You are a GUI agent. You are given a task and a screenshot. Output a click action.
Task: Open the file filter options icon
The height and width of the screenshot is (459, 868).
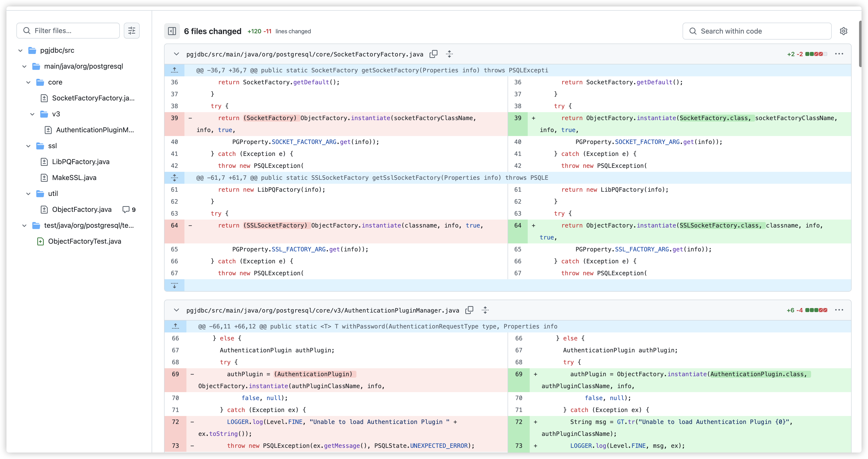(x=132, y=31)
